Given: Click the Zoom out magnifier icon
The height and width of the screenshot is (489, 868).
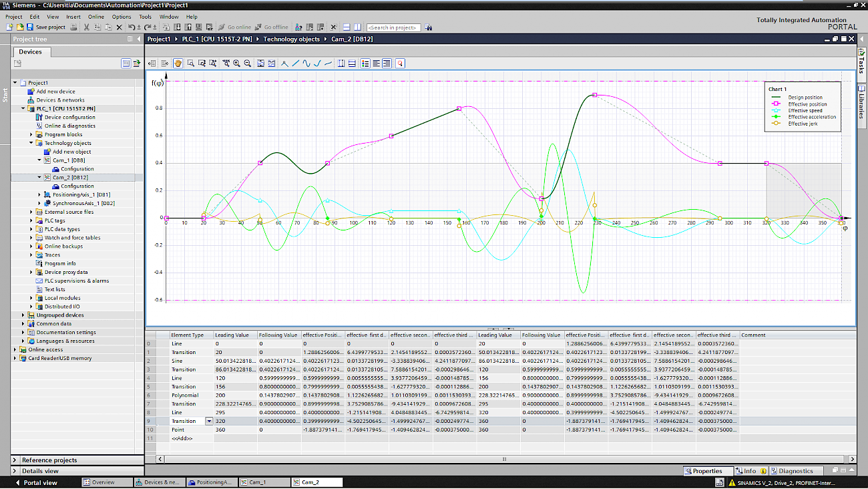Looking at the screenshot, I should pyautogui.click(x=247, y=63).
